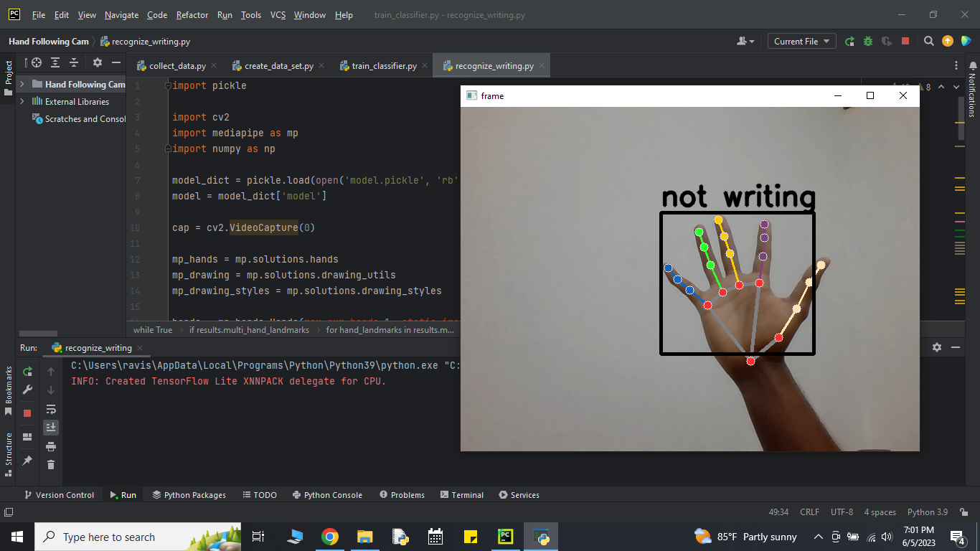The height and width of the screenshot is (551, 980).
Task: Expand External Libraries tree node
Action: pyautogui.click(x=22, y=102)
